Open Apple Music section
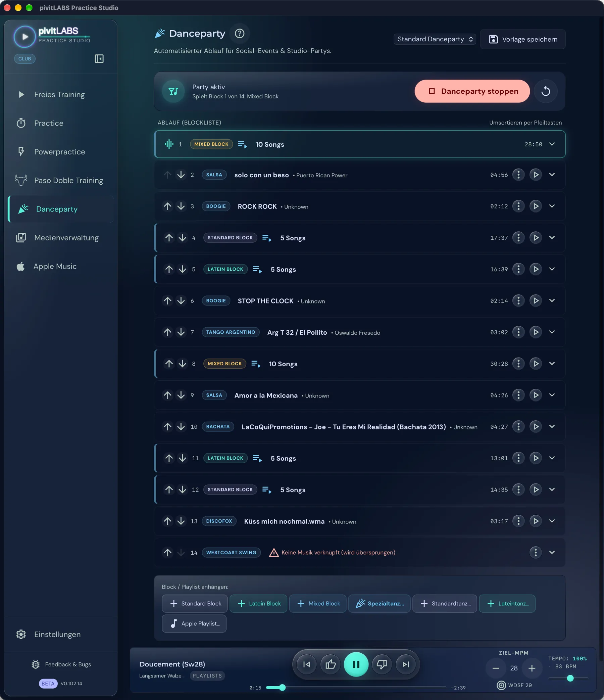Screen dimensions: 604x700 (61, 267)
